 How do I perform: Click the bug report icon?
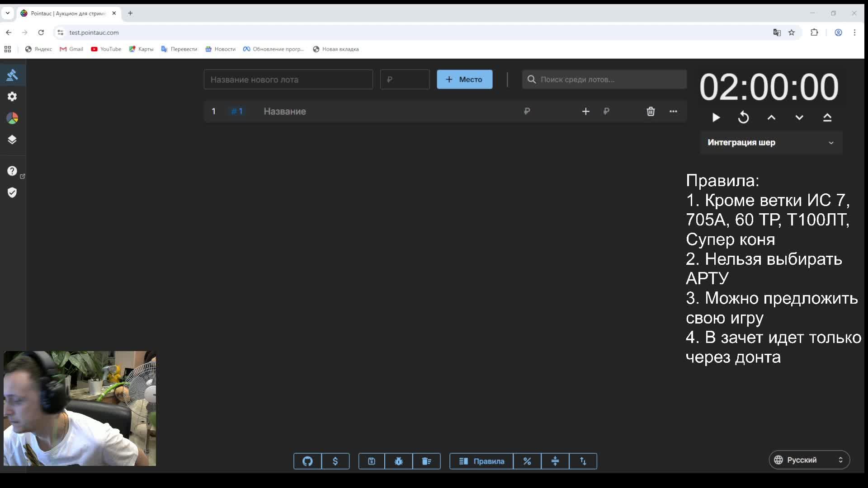coord(399,461)
